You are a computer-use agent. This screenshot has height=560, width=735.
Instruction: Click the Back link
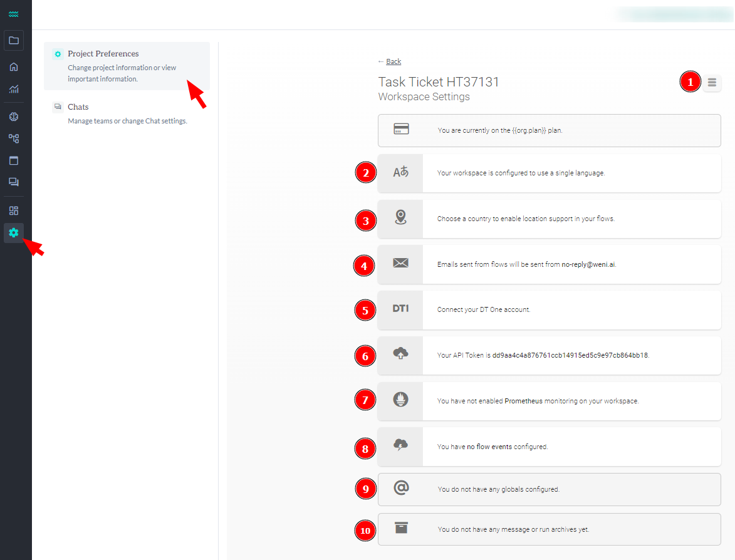coord(393,61)
